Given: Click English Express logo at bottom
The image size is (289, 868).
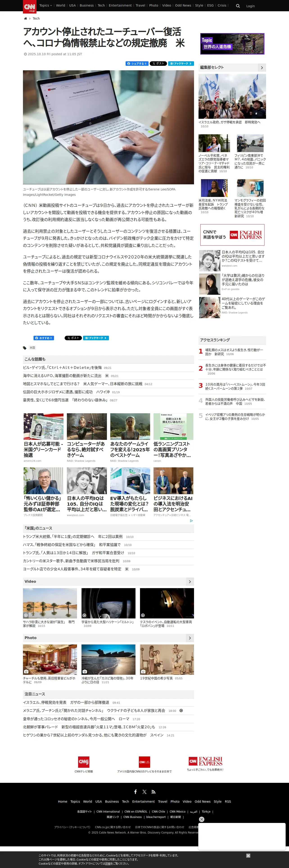Looking at the screenshot, I should [205, 761].
